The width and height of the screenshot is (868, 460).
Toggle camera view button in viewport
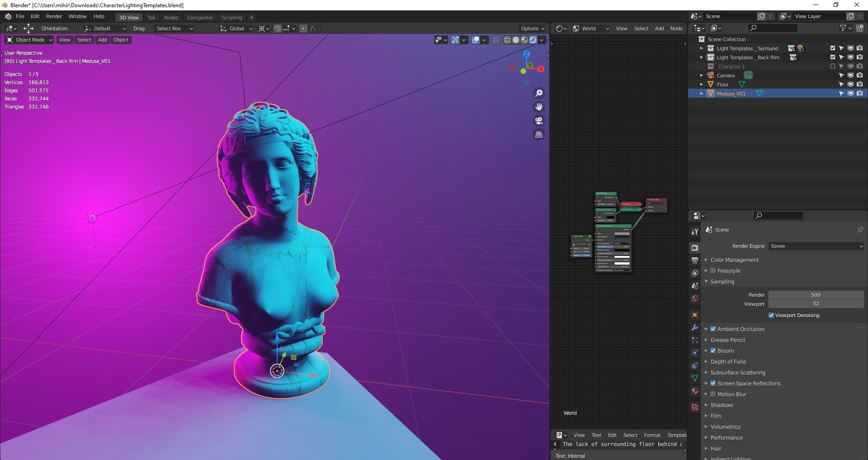pos(539,121)
